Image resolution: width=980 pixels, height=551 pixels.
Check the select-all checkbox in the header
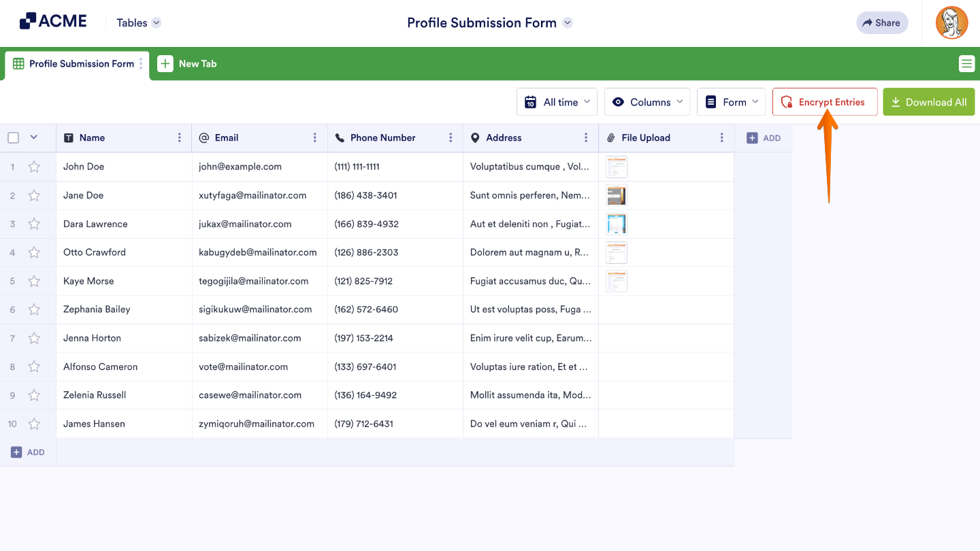(x=13, y=137)
